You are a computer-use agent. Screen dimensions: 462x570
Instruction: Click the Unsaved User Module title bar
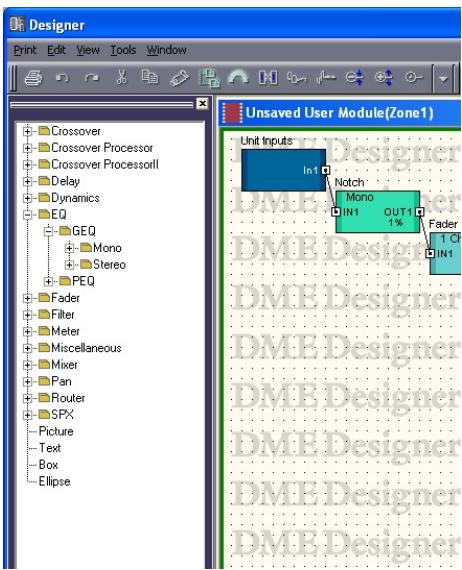point(340,113)
